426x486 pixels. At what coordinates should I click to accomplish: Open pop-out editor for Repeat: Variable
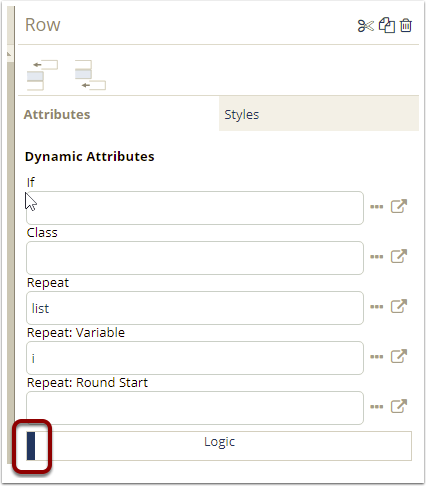pos(399,356)
